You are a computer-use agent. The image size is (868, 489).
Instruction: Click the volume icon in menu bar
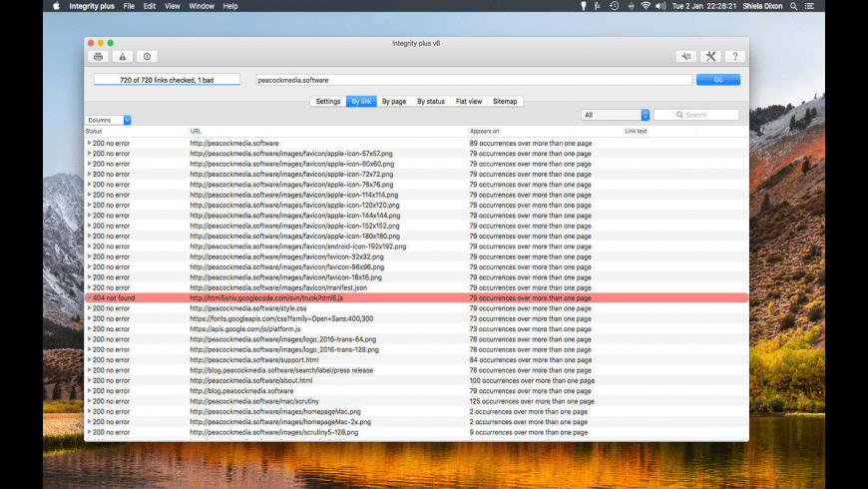tap(660, 6)
